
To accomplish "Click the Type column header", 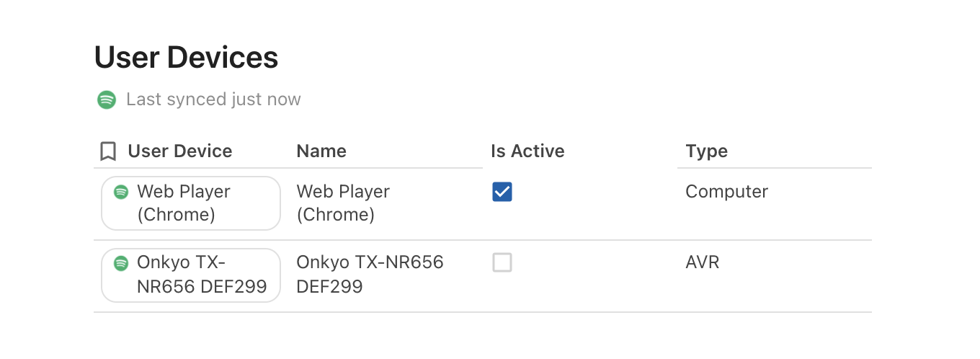I will [706, 151].
